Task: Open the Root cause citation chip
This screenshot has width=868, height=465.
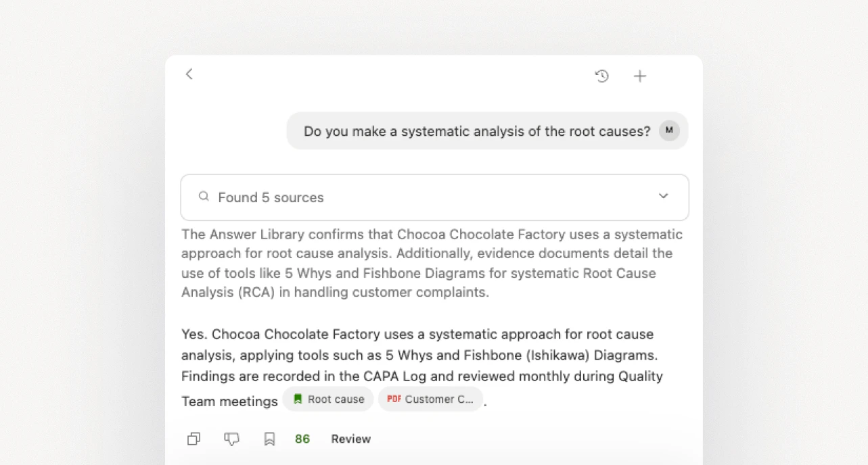Action: [328, 399]
